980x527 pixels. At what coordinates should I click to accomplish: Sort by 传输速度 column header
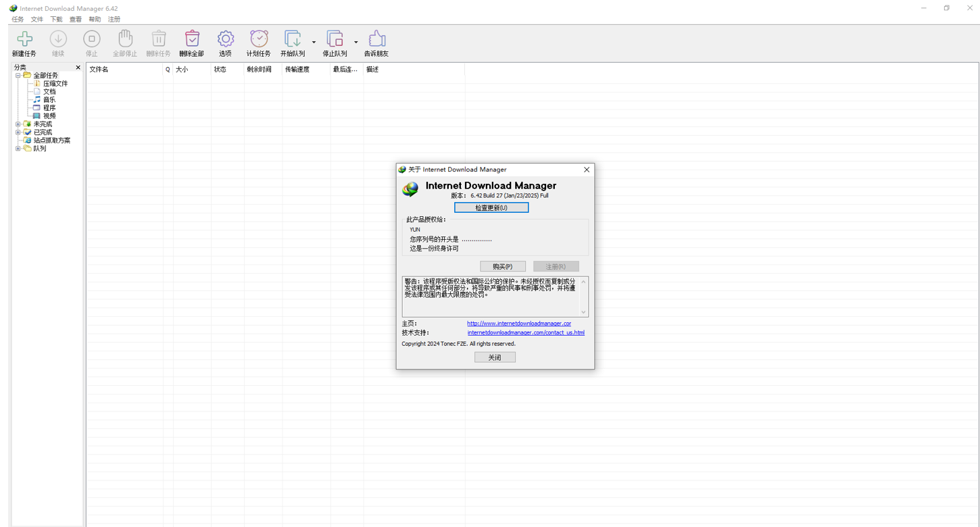pyautogui.click(x=306, y=70)
